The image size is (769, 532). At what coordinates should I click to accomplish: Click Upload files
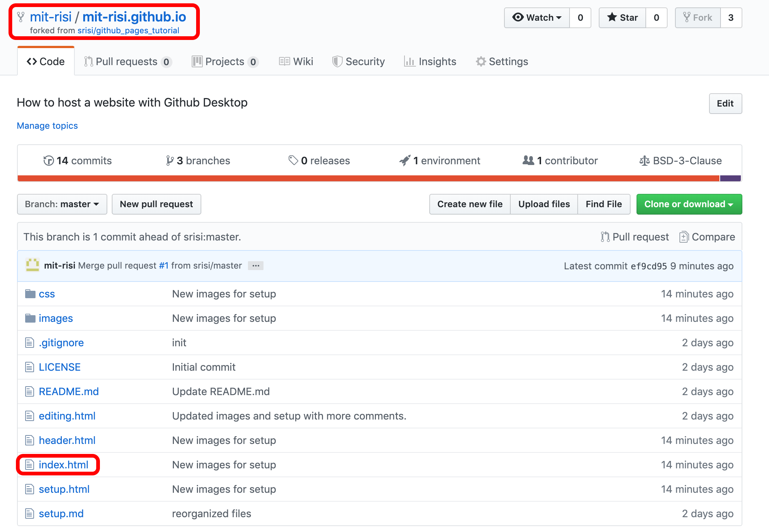tap(544, 204)
